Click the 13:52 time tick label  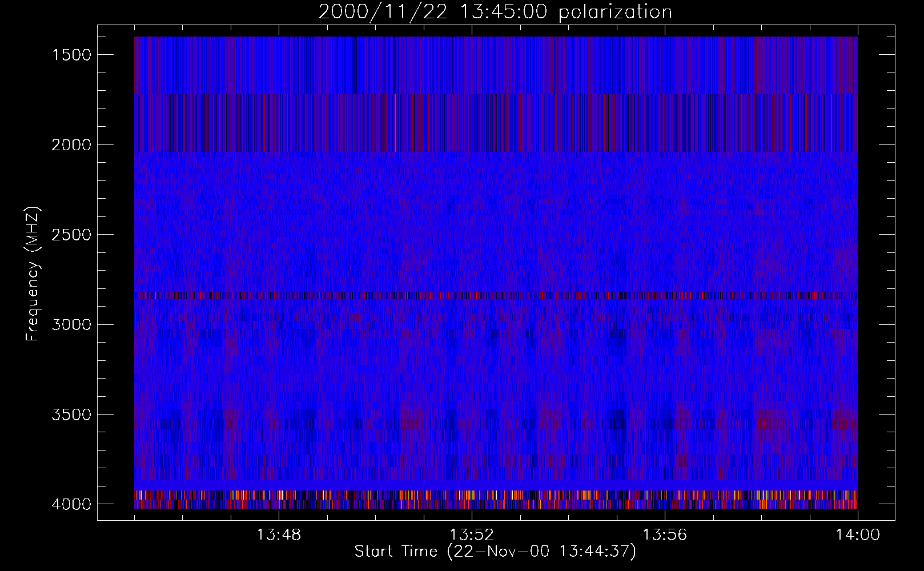point(472,535)
